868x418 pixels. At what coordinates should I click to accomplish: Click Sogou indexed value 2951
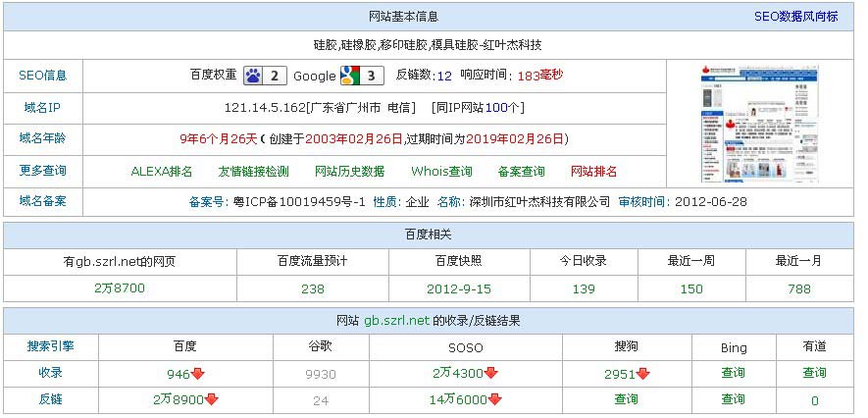click(620, 375)
